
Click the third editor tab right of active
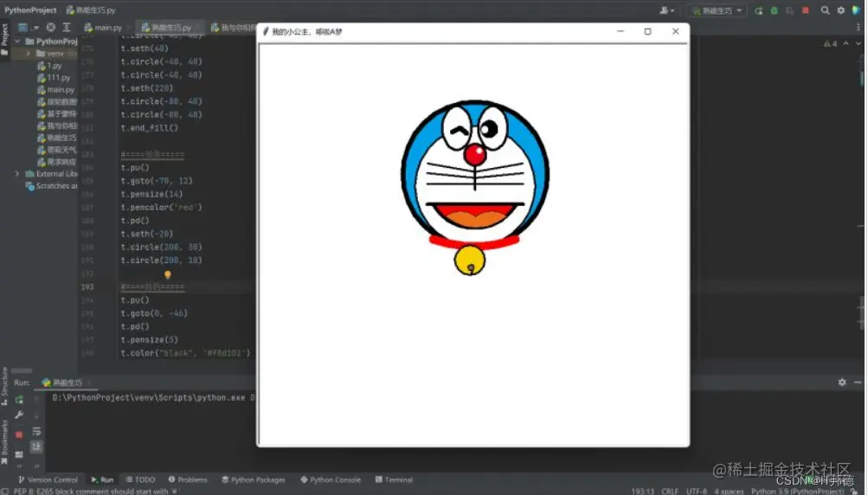click(233, 27)
